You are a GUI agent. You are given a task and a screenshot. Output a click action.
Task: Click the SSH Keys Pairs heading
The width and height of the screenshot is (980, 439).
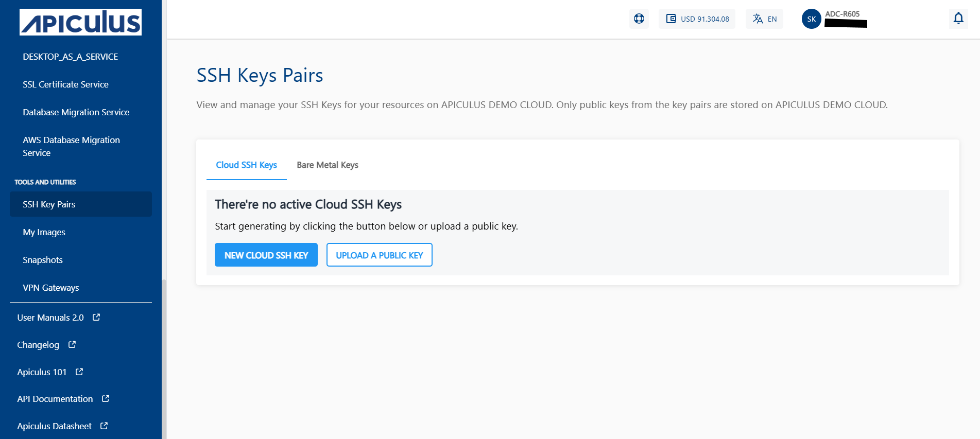pos(260,75)
